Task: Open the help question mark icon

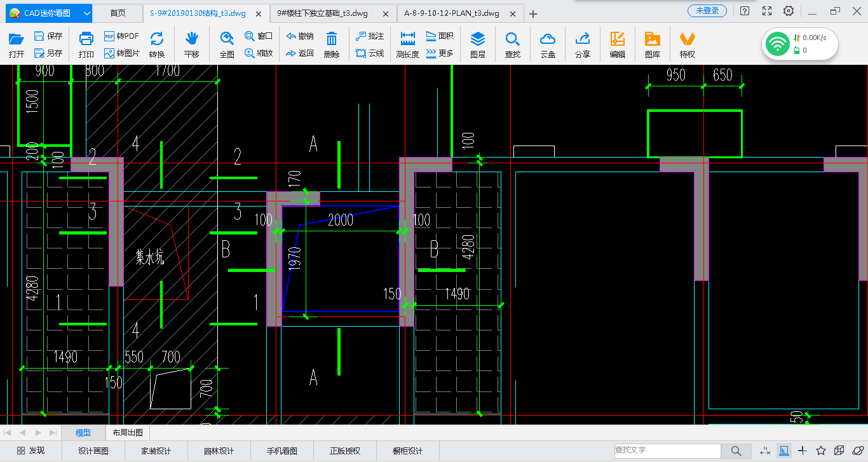Action: [x=745, y=11]
